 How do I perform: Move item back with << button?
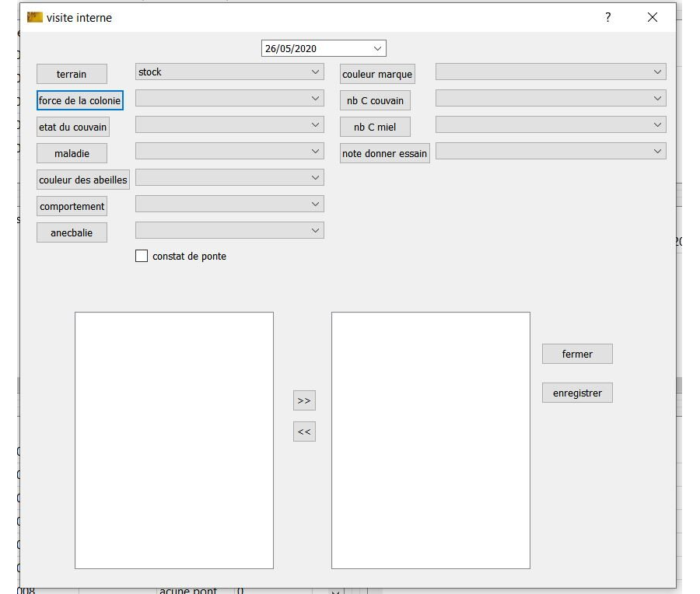304,432
